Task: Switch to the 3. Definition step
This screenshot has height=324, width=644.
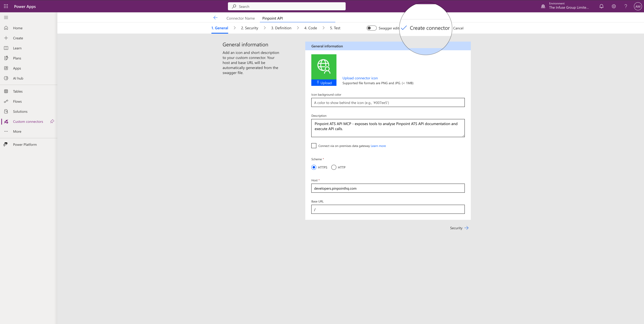Action: click(x=281, y=28)
